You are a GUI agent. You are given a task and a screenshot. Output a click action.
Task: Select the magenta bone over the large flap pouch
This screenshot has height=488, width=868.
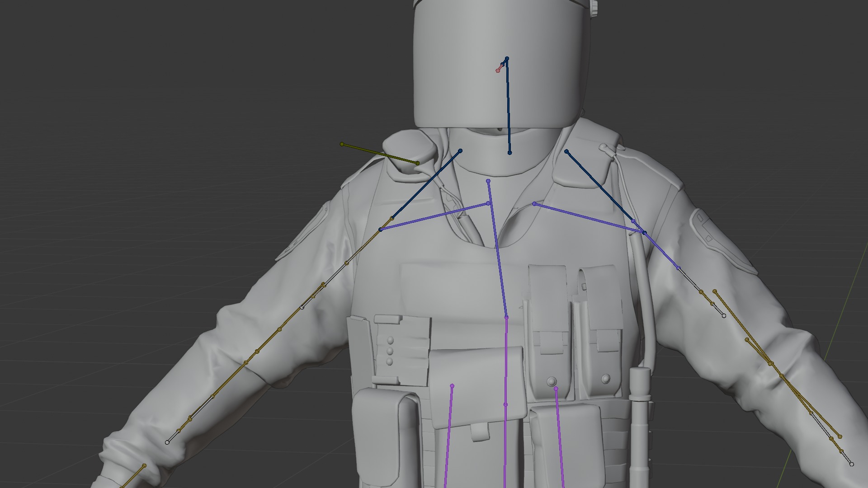tap(448, 436)
